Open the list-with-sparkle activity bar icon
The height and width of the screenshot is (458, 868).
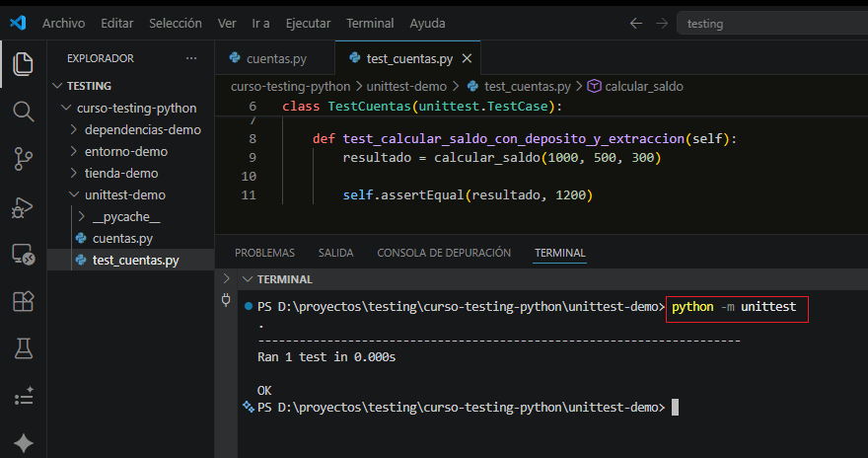[23, 397]
